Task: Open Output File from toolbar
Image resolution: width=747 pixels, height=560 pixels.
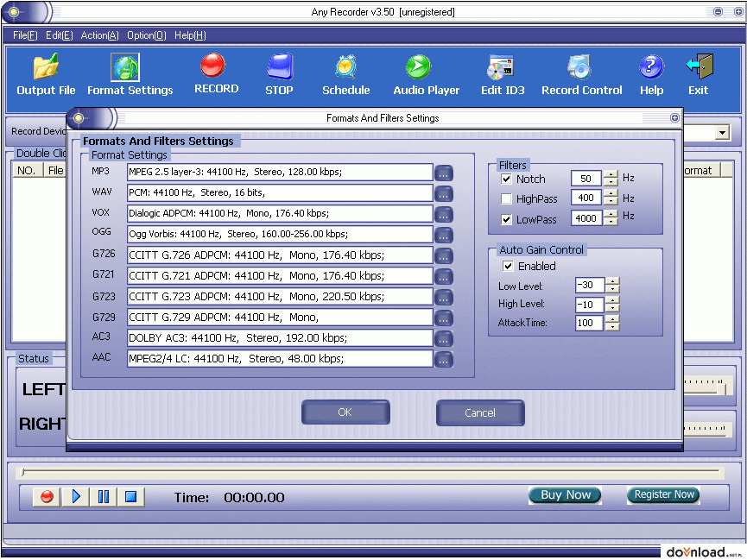Action: tap(46, 75)
